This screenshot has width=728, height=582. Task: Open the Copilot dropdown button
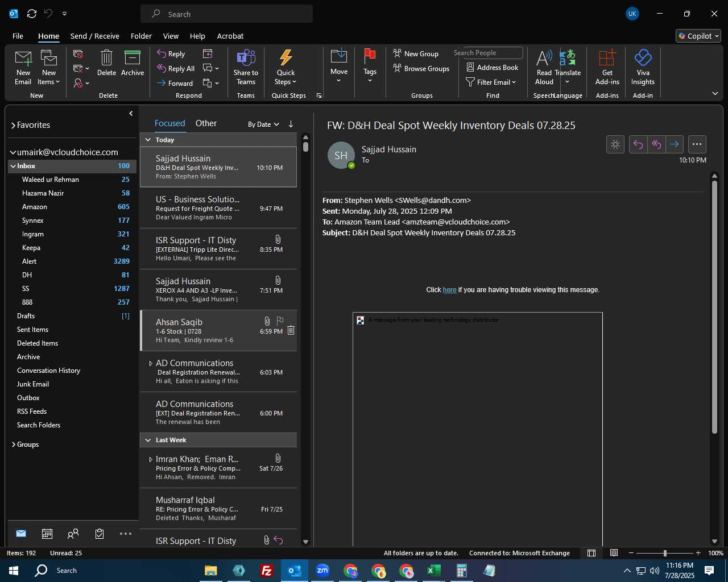pos(698,36)
